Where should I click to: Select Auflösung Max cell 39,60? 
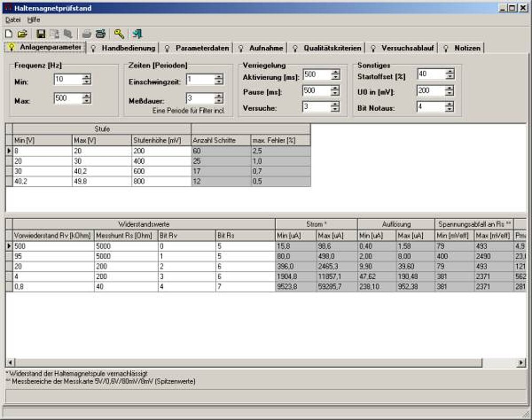(x=415, y=267)
